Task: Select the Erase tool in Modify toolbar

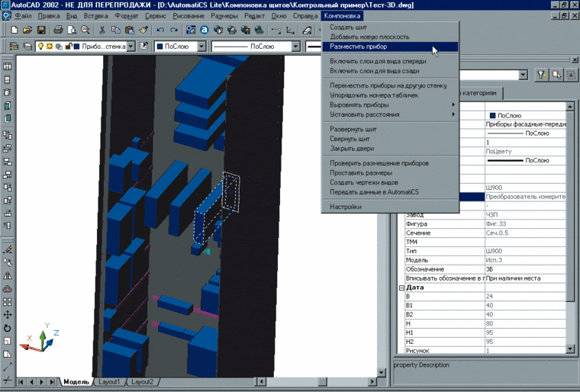Action: coord(8,249)
